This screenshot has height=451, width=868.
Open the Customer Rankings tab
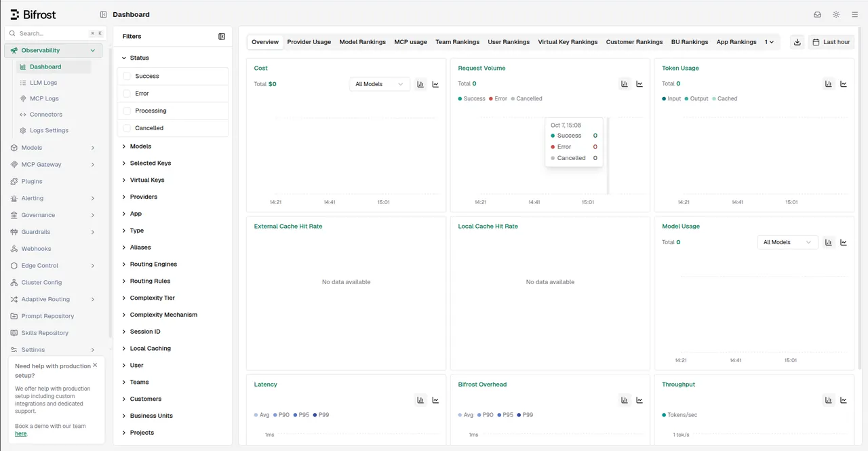click(x=635, y=42)
